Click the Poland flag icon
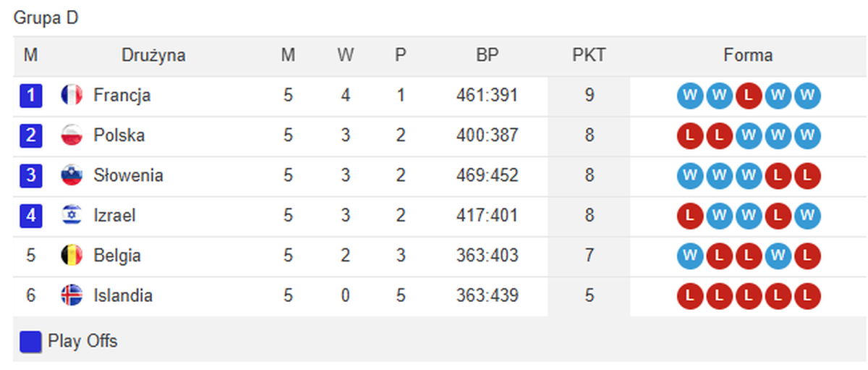The height and width of the screenshot is (370, 868). (72, 135)
